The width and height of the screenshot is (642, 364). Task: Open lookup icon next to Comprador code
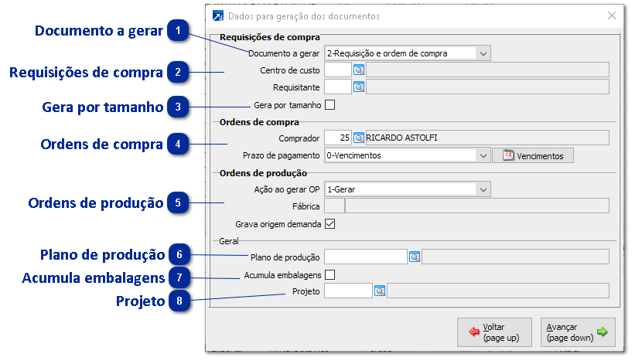(x=359, y=138)
